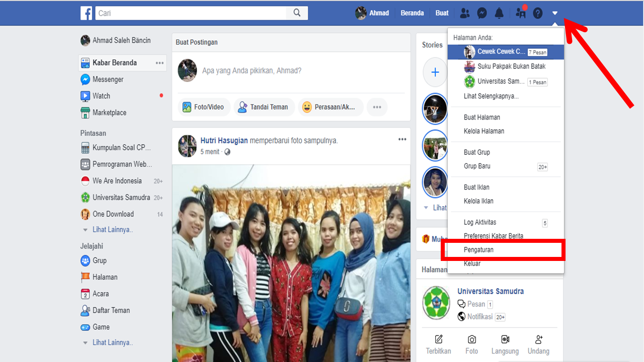
Task: Click the Undang add person icon
Action: click(x=539, y=339)
